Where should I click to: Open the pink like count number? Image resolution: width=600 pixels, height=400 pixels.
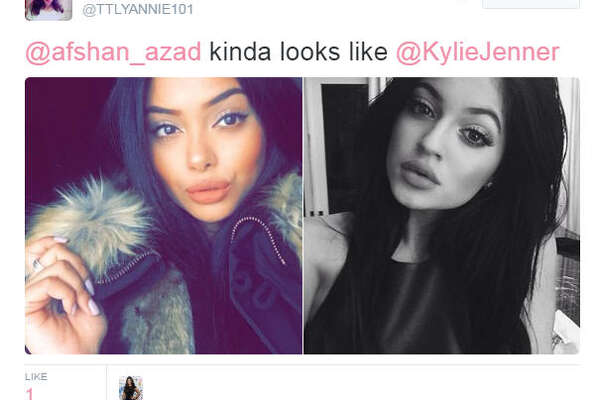(30, 394)
